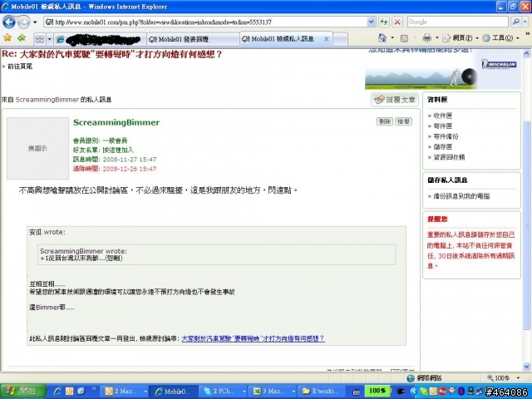532x399 pixels.
Task: Switch to Mobile01 發表回覆 tab
Action: coord(193,39)
